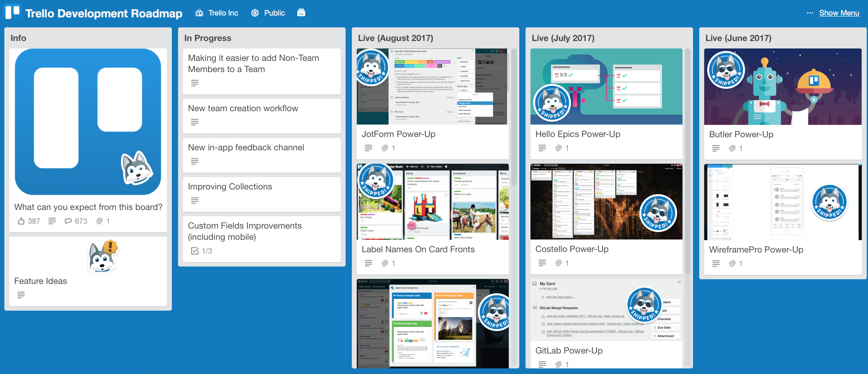Viewport: 868px width, 374px height.
Task: Click the ellipsis icon beside Show Menu
Action: [x=810, y=13]
